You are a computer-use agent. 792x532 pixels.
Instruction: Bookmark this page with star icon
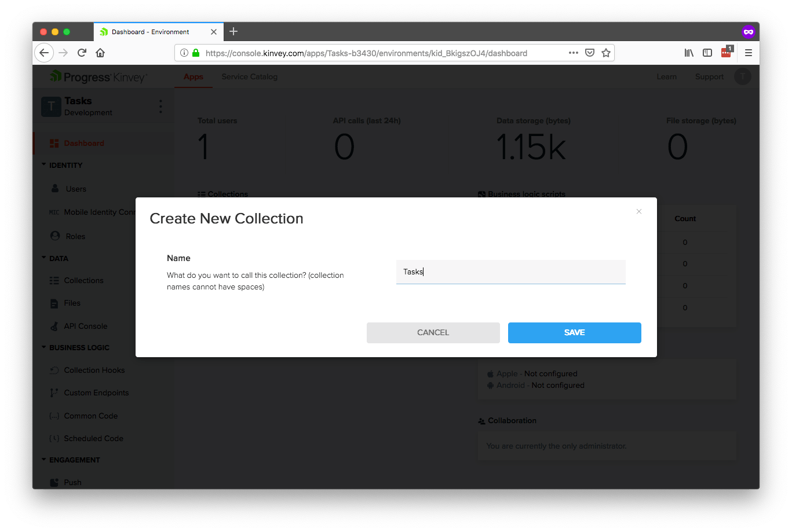pos(606,53)
